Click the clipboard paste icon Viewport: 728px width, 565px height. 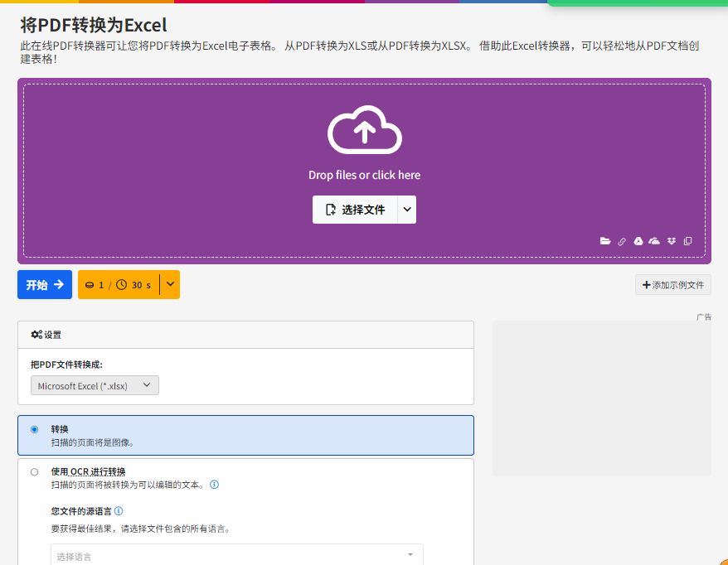pos(687,241)
